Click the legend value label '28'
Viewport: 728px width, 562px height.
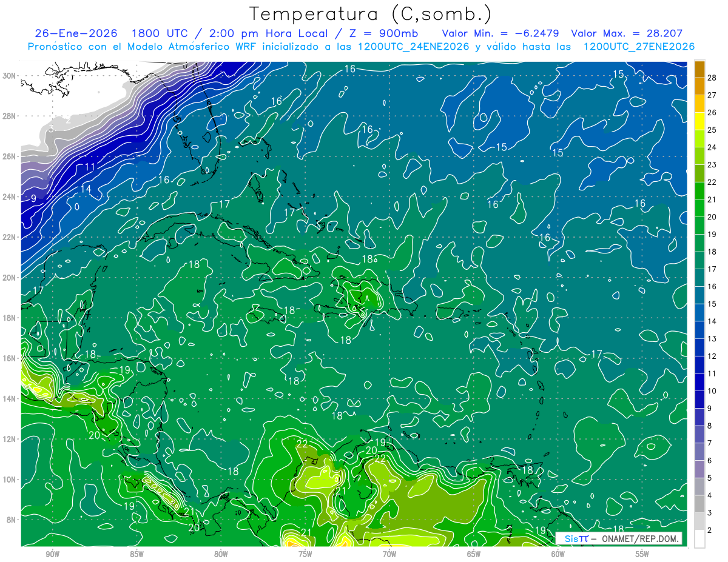click(x=712, y=78)
